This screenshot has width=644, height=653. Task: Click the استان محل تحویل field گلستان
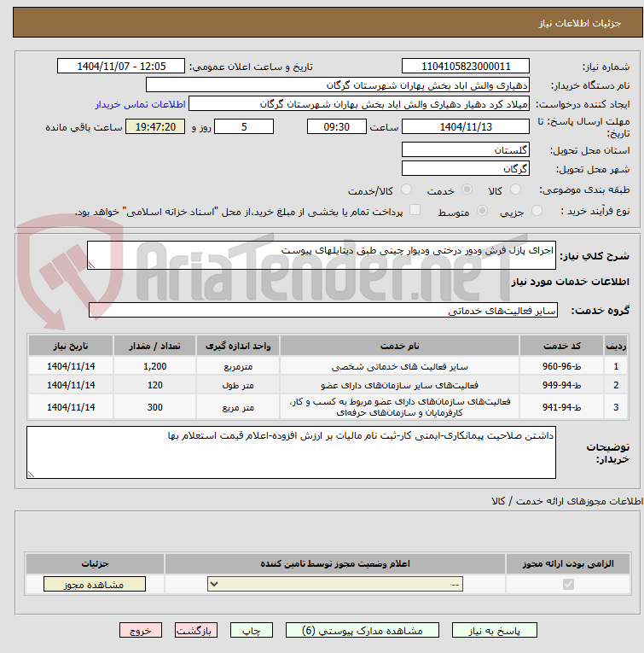click(x=466, y=149)
